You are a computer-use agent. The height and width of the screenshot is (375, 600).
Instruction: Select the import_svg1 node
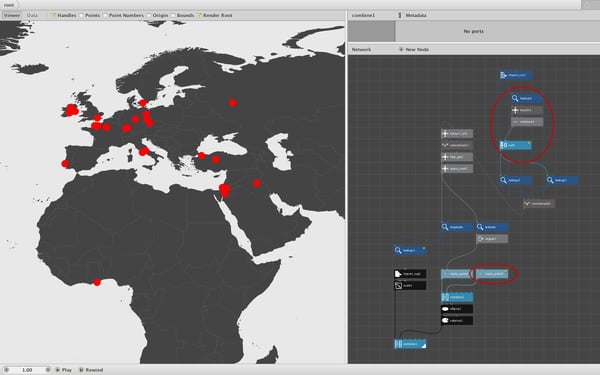point(410,274)
